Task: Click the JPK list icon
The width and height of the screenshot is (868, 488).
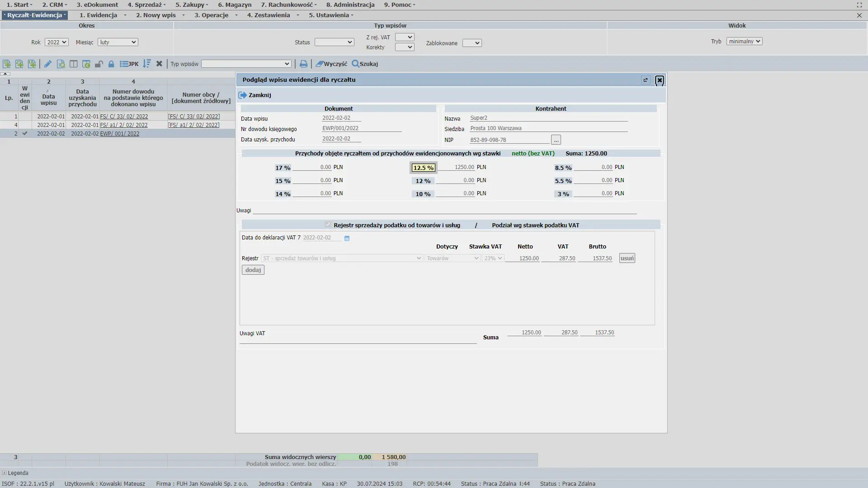Action: [x=129, y=64]
